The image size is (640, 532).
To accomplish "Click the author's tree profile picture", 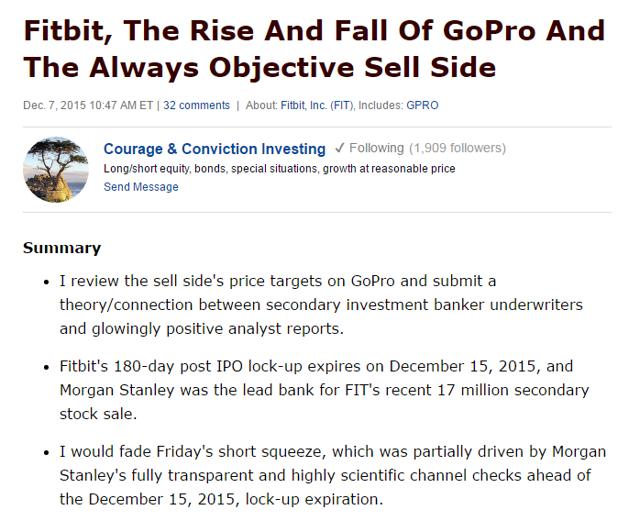I will [x=56, y=169].
